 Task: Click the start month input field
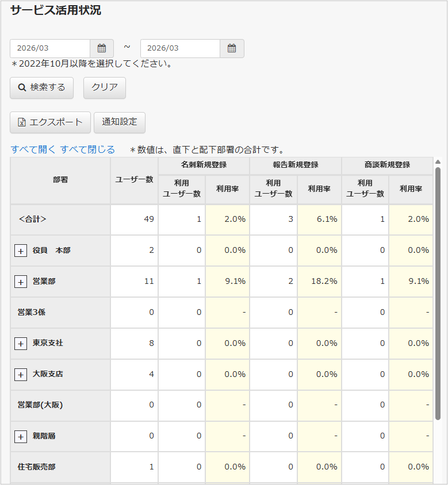coord(50,48)
